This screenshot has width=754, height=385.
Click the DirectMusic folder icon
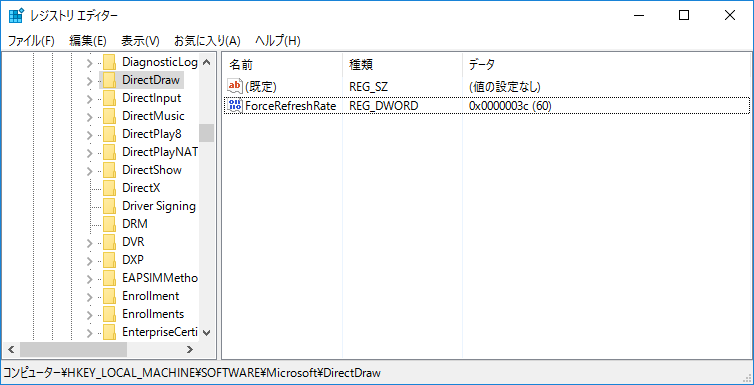110,116
